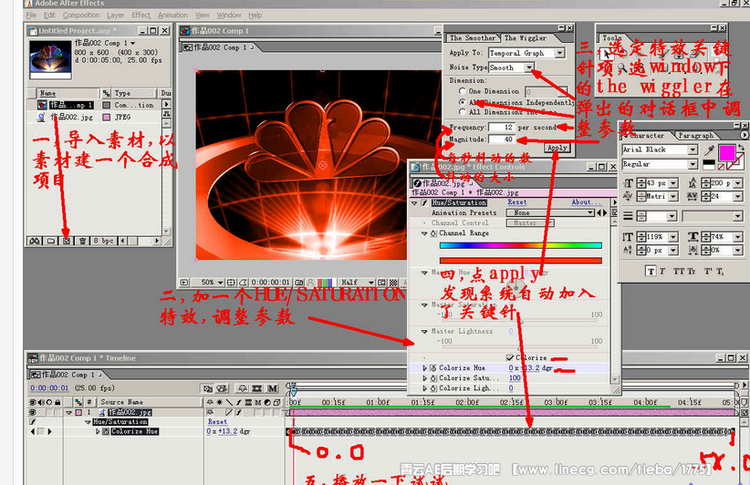The height and width of the screenshot is (485, 750).
Task: Click the binoculars Find icon in Project panel
Action: click(34, 241)
